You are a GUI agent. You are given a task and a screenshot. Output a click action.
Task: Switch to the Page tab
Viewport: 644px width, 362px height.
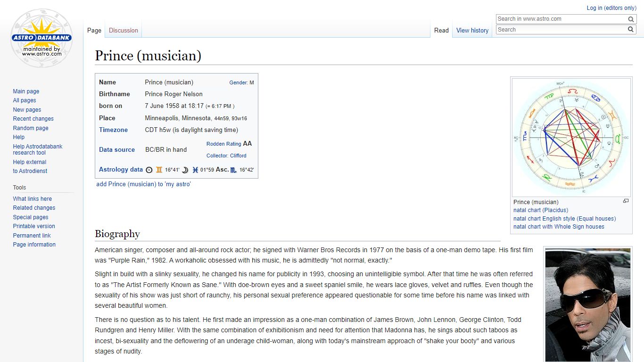click(94, 30)
